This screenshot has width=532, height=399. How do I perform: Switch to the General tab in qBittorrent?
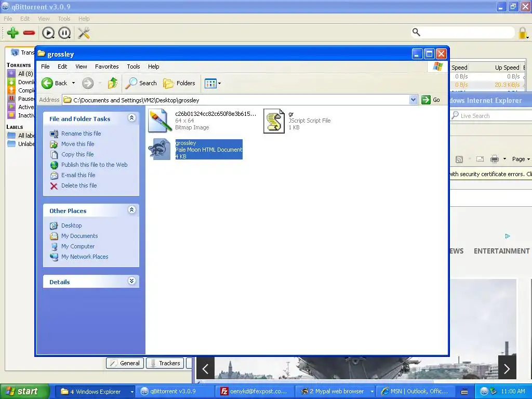(125, 363)
